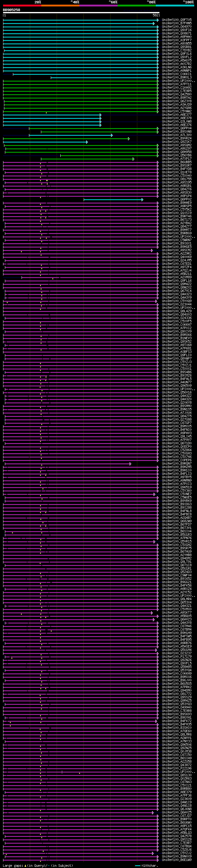Select the UniRef100_P22196 label
Screen dimensions: 197x868
click(x=177, y=768)
